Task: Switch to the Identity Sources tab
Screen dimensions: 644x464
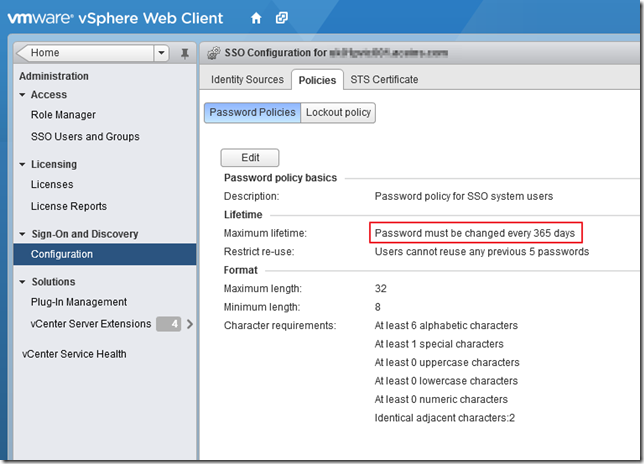Action: [247, 80]
